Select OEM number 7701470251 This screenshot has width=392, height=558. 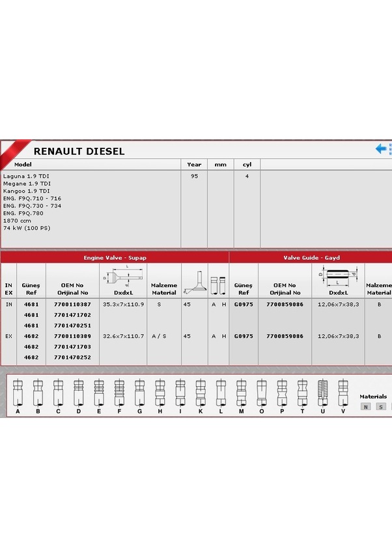point(72,326)
